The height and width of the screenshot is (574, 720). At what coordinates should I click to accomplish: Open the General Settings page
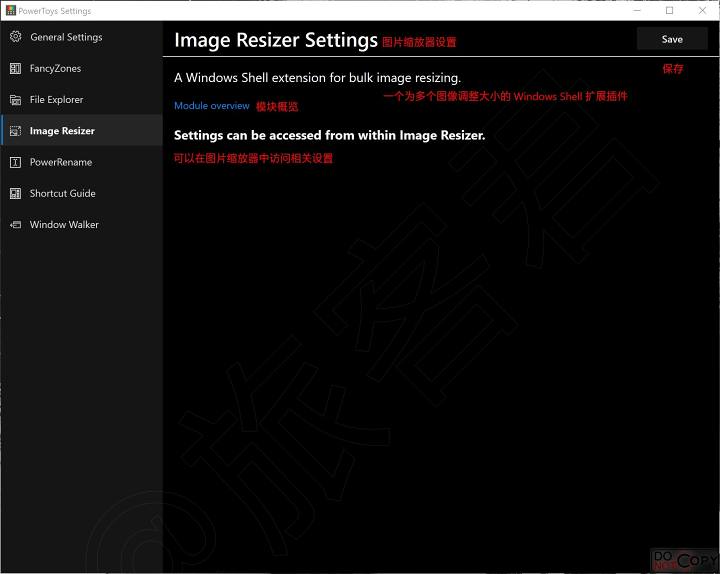pyautogui.click(x=66, y=37)
